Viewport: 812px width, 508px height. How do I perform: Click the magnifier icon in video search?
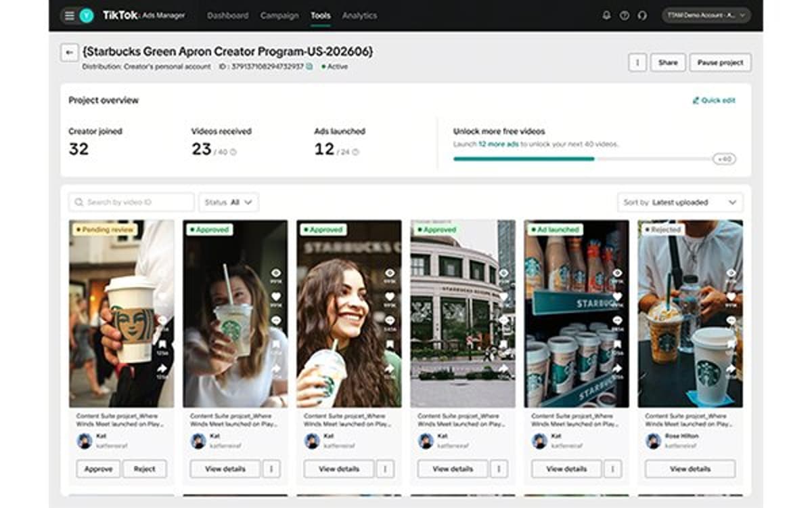(79, 202)
